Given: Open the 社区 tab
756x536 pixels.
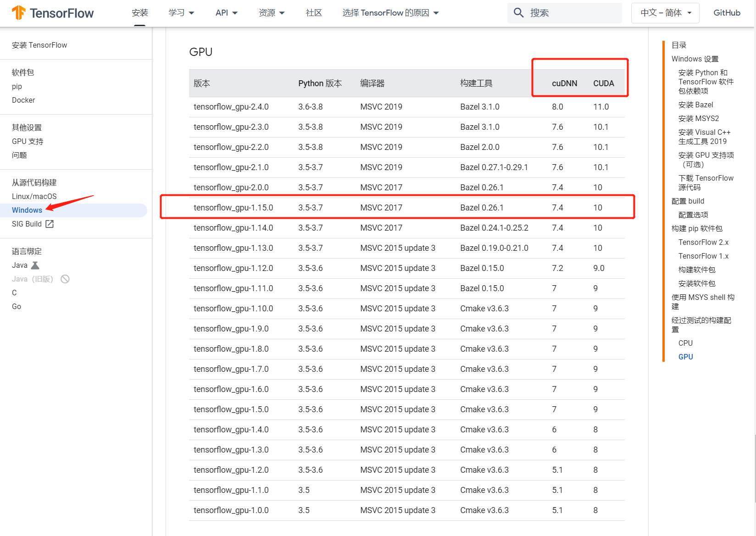Looking at the screenshot, I should [x=314, y=13].
